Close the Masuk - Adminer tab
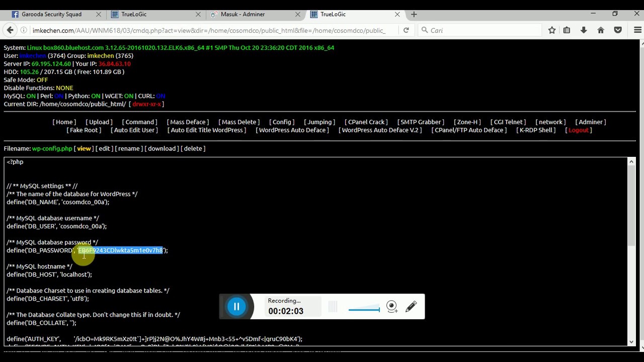Viewport: 644px width, 362px height. pyautogui.click(x=298, y=14)
